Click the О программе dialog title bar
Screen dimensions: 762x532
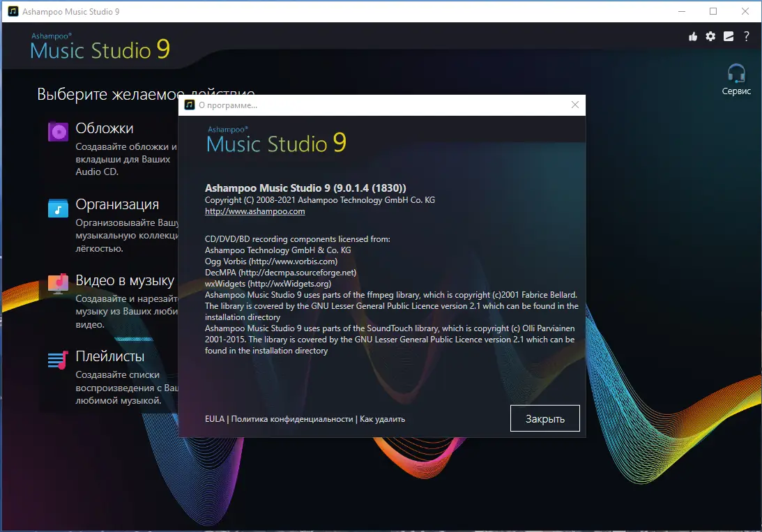tap(349, 105)
